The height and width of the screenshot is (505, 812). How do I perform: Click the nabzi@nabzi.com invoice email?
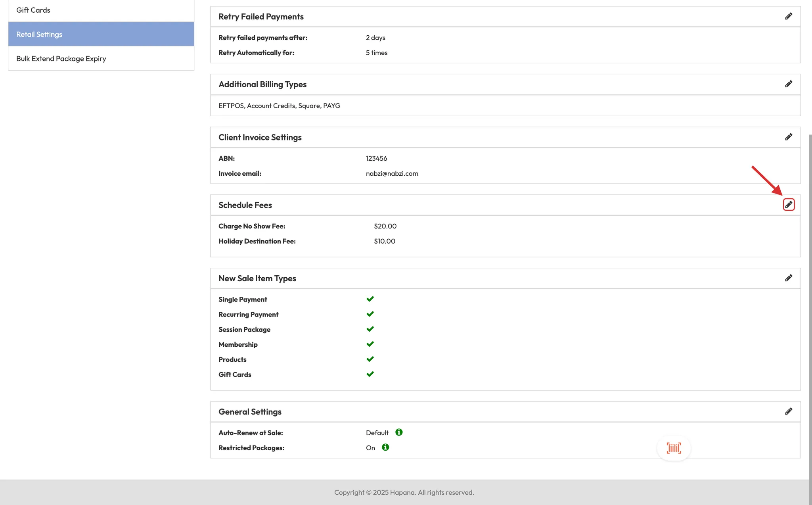[x=392, y=173]
